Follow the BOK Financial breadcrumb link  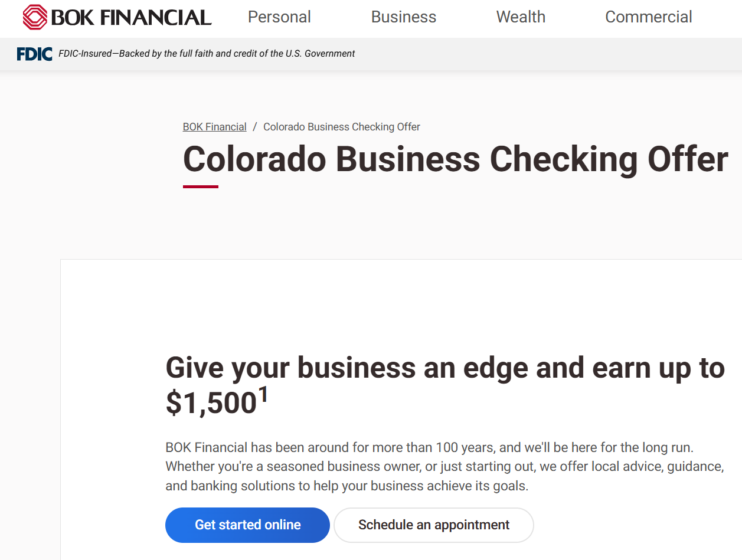click(x=214, y=127)
